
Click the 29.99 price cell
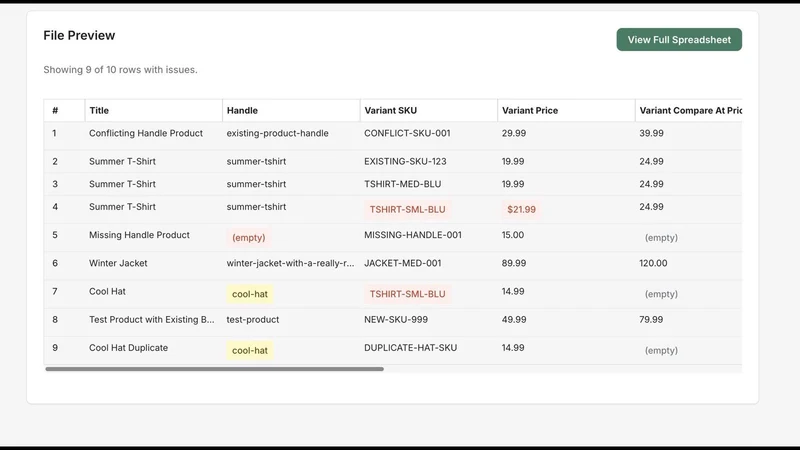[514, 133]
